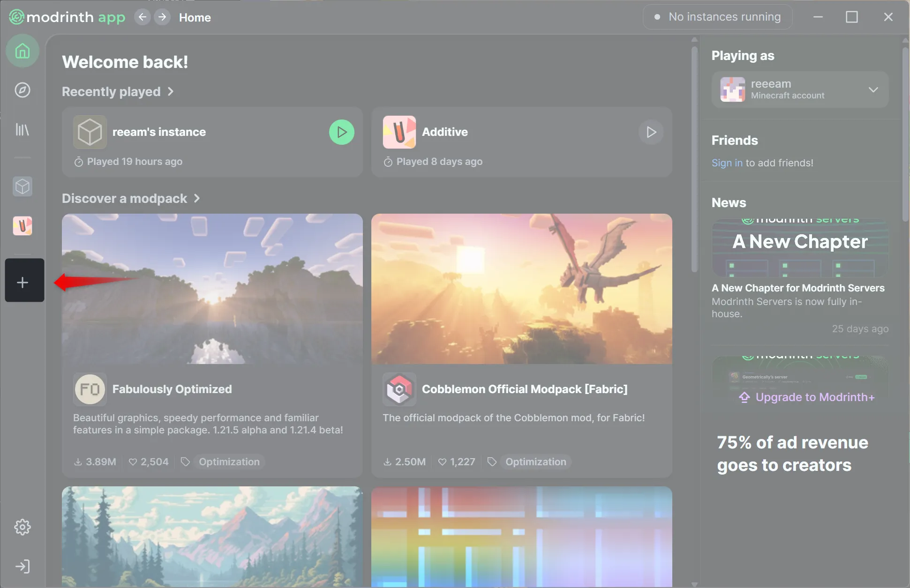Open the Home sidebar icon

point(23,51)
